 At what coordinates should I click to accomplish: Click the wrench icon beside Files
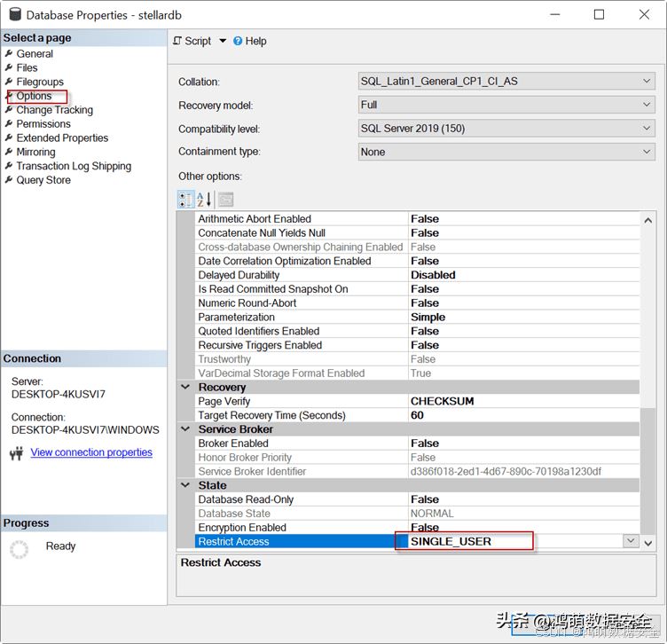[9, 67]
